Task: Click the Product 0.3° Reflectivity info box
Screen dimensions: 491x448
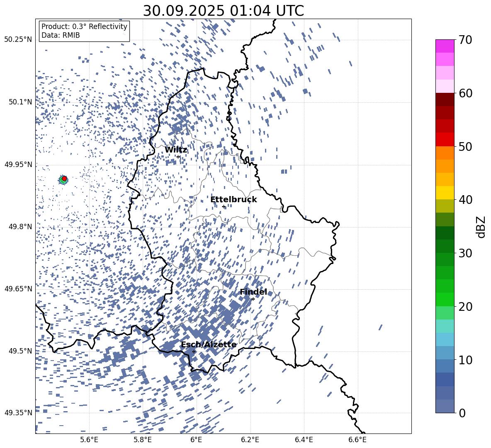Action: (84, 31)
